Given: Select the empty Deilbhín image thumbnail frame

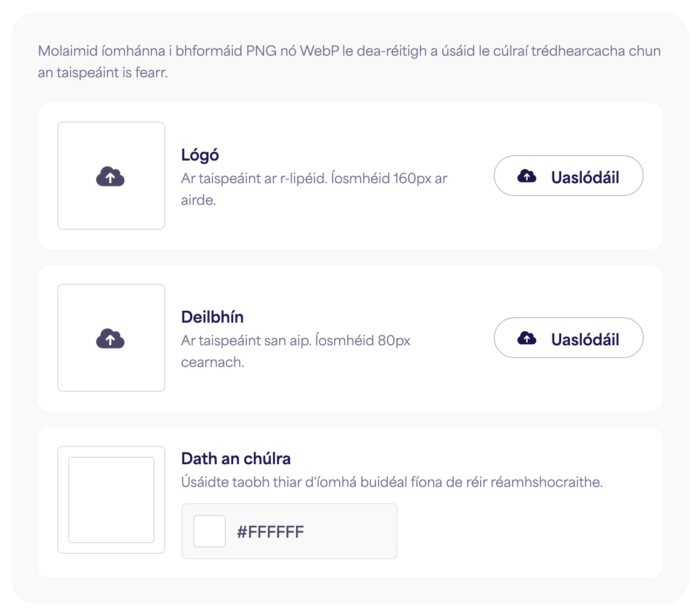Looking at the screenshot, I should click(x=111, y=338).
